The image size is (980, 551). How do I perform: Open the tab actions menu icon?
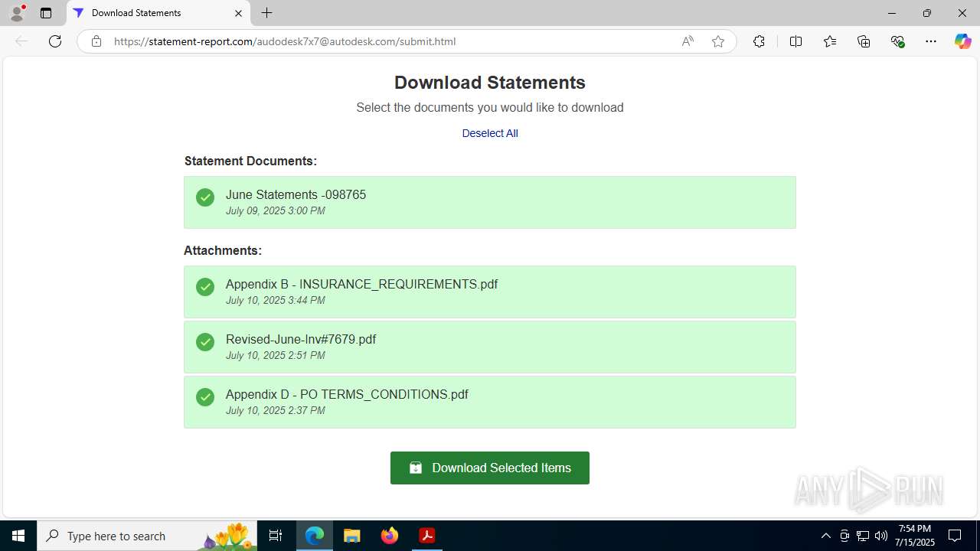(x=46, y=13)
